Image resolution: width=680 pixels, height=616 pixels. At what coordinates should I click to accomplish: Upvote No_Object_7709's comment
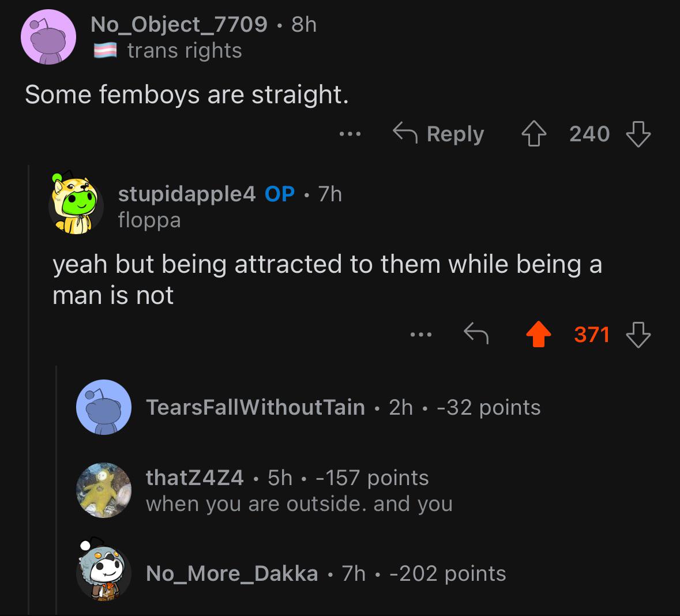tap(534, 134)
